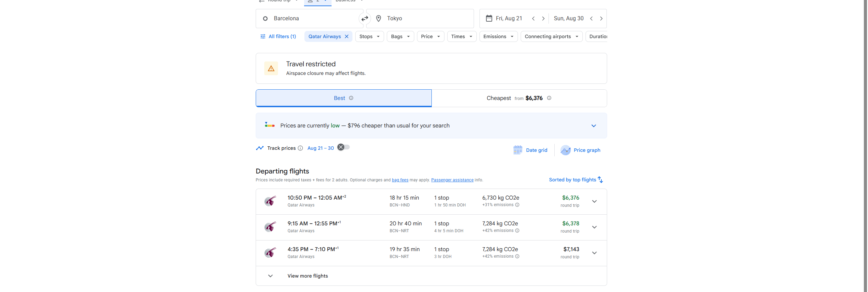Open the Price graph

coord(580,150)
